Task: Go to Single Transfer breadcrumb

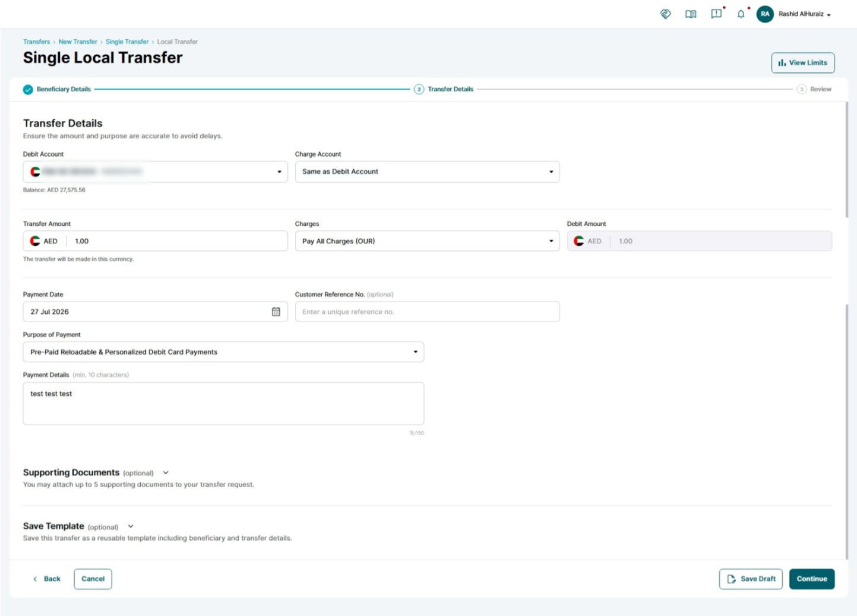Action: pos(127,42)
